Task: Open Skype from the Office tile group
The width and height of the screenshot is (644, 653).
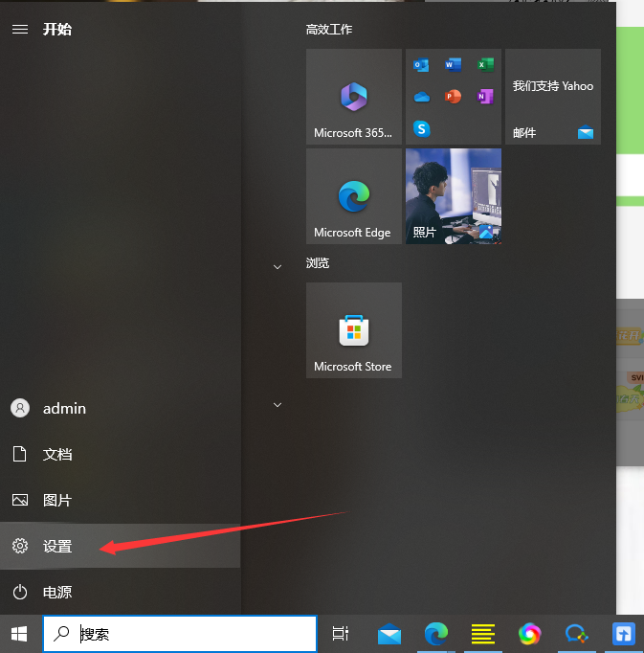Action: coord(421,128)
